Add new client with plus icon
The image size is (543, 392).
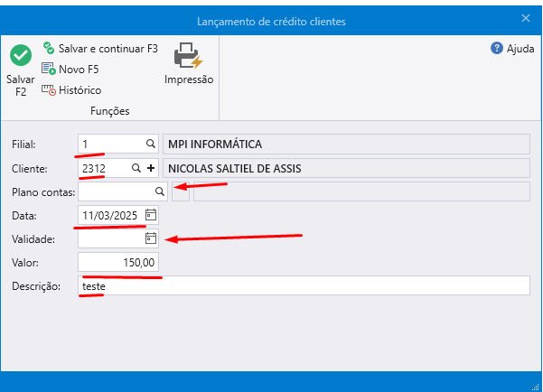point(151,168)
